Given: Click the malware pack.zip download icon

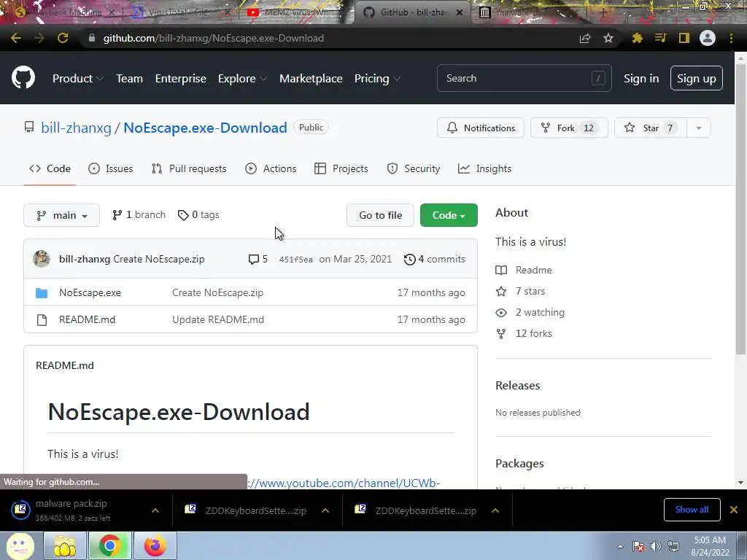Looking at the screenshot, I should [20, 510].
